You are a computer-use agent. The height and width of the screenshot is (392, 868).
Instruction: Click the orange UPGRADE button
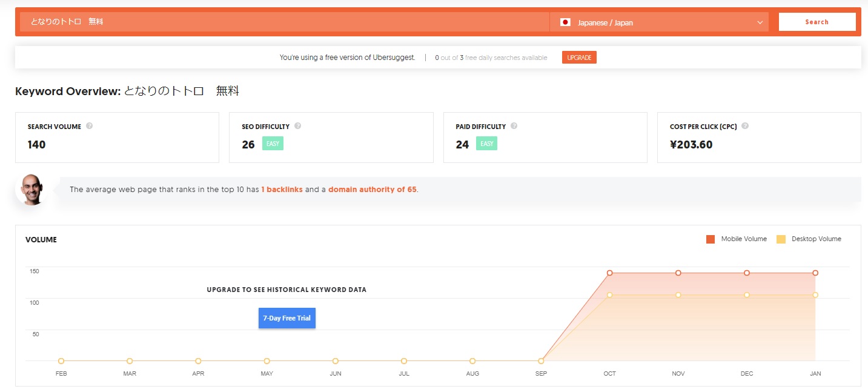[579, 58]
